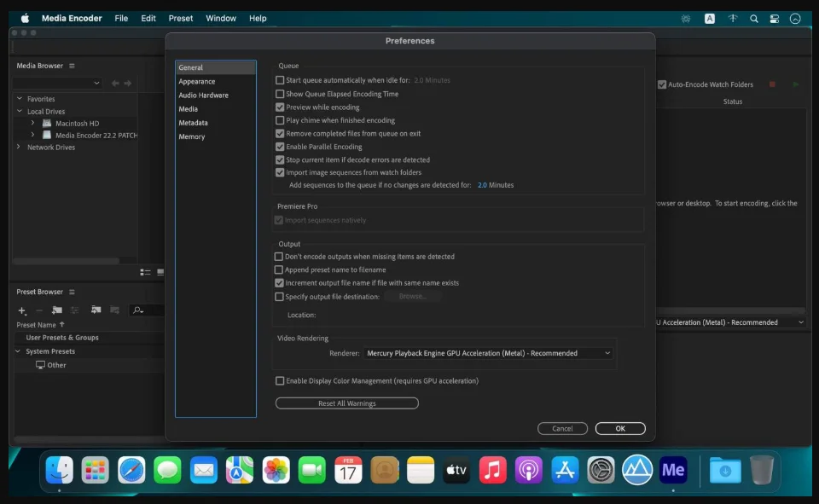Open Preset Browser panel menu icon
819x504 pixels.
point(72,292)
